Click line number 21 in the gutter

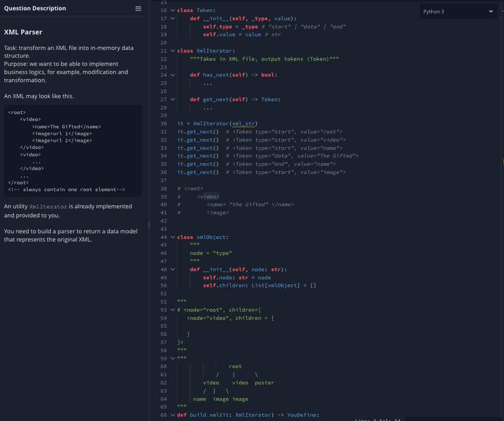click(164, 51)
